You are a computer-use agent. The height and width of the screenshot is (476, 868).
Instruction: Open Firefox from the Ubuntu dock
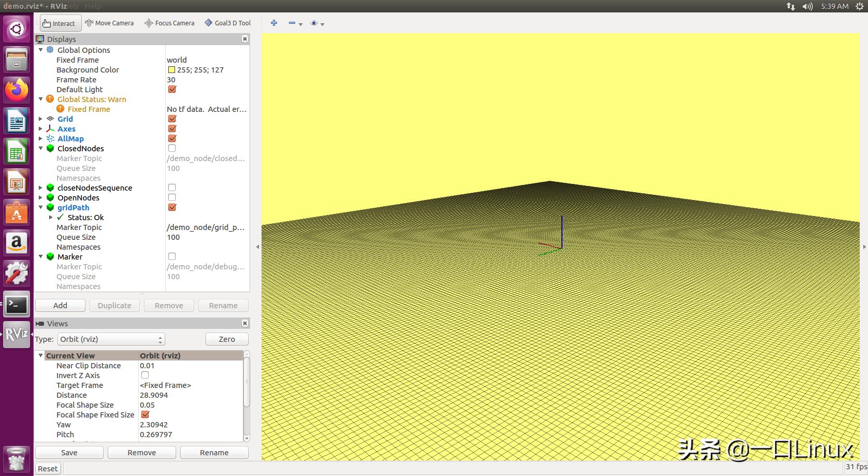click(17, 90)
